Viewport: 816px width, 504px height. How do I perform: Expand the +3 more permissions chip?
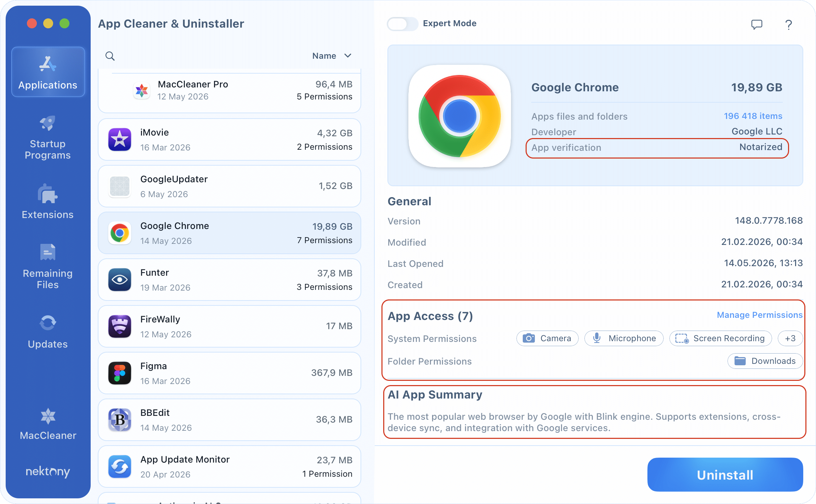(790, 338)
